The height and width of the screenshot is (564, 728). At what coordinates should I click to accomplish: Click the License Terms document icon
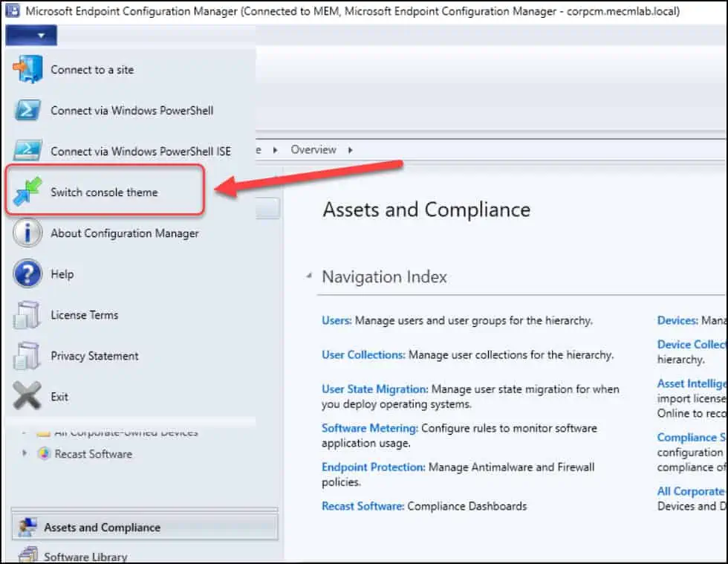pos(27,314)
